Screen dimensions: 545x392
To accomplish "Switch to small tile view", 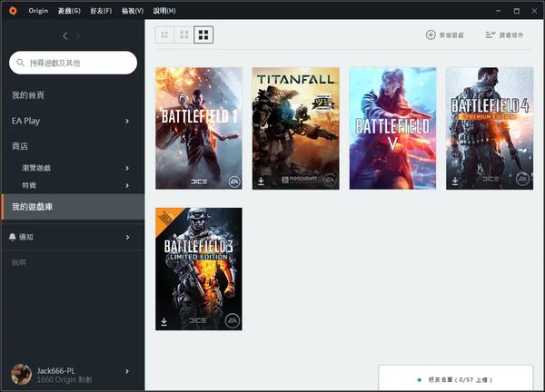I will (x=164, y=34).
